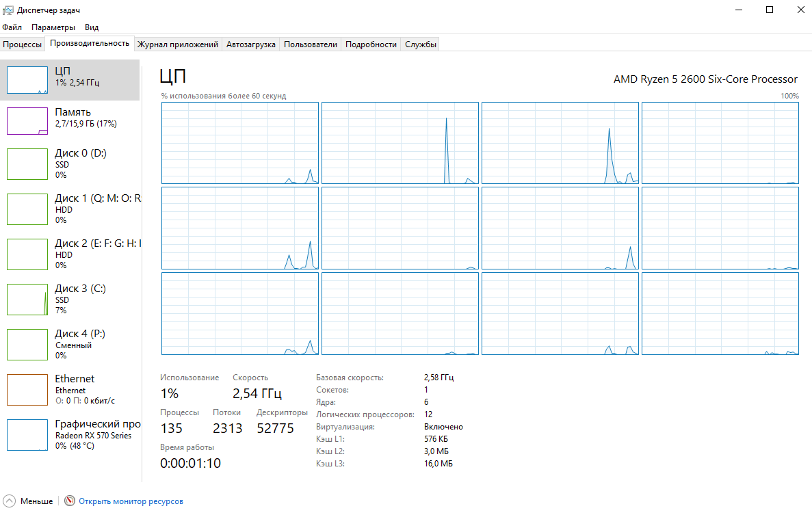Switch to the Автозагрузка tab
The image size is (812, 515).
(250, 44)
